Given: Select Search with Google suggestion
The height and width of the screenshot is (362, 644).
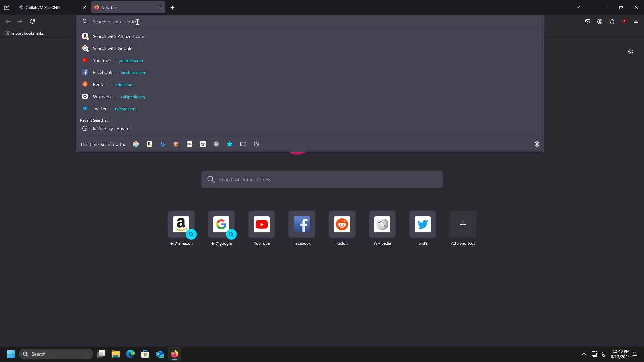Looking at the screenshot, I should (113, 48).
